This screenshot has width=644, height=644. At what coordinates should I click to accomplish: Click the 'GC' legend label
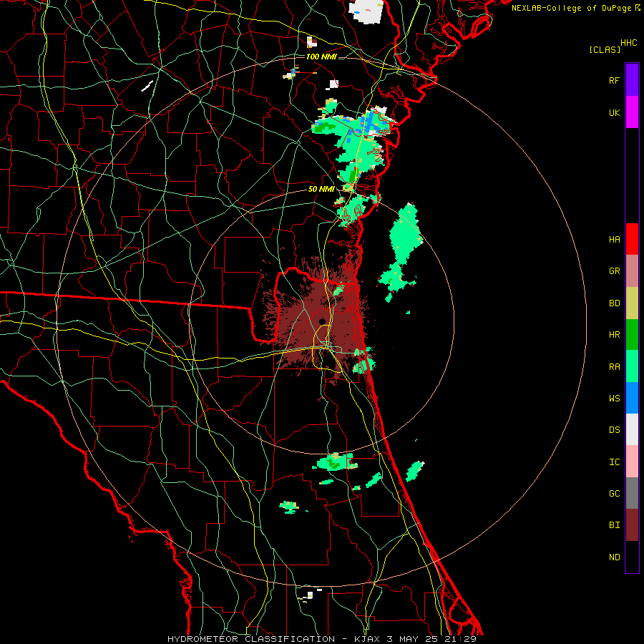coord(614,493)
